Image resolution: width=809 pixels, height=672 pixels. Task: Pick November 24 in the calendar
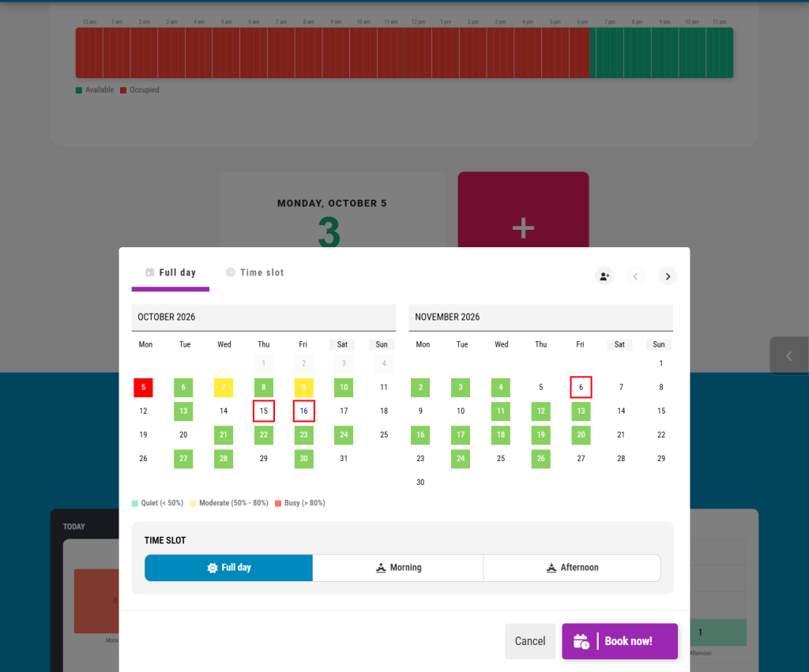pyautogui.click(x=461, y=459)
